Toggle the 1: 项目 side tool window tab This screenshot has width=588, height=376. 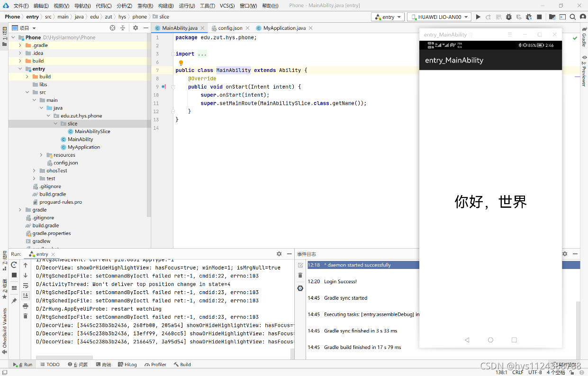pyautogui.click(x=5, y=36)
